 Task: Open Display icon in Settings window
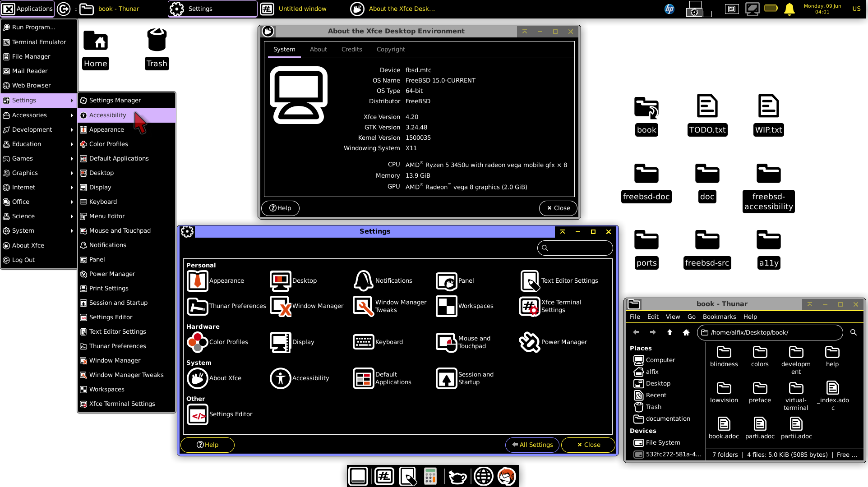[281, 342]
